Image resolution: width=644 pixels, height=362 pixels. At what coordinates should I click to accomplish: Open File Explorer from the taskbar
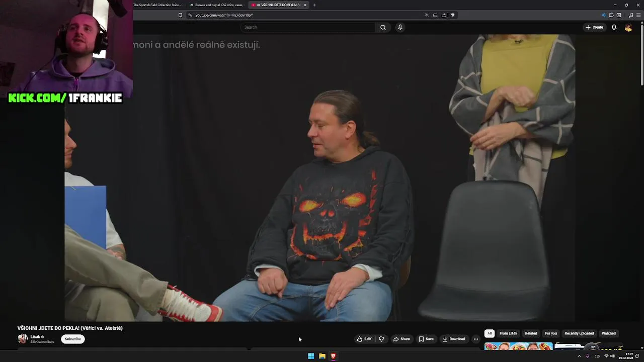322,356
